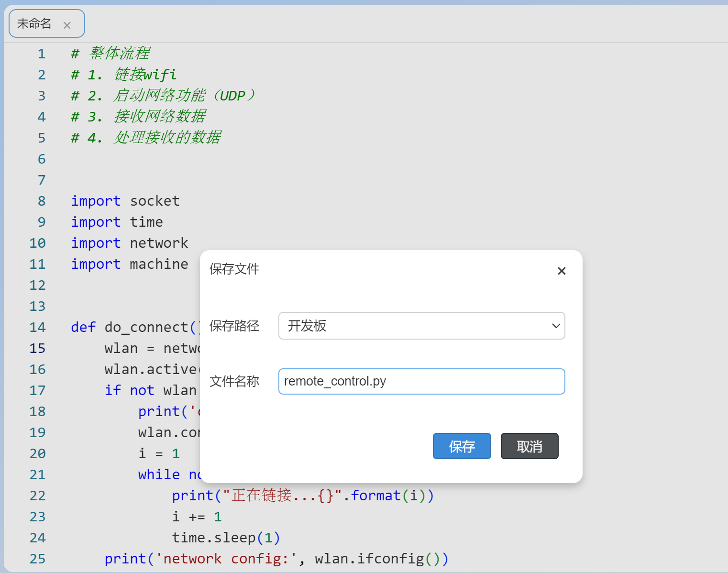
Task: Click the 文件名称 input field
Action: 421,381
